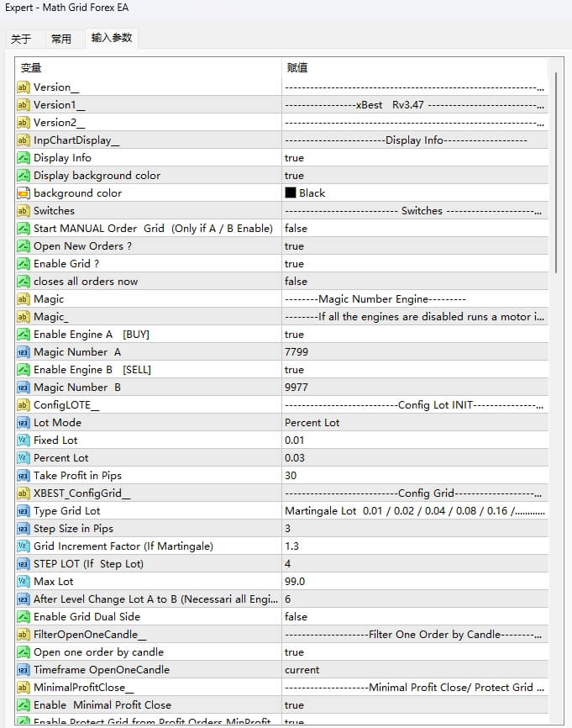Click the integer icon beside Magic Number A
Image resolution: width=572 pixels, height=728 pixels.
point(23,352)
